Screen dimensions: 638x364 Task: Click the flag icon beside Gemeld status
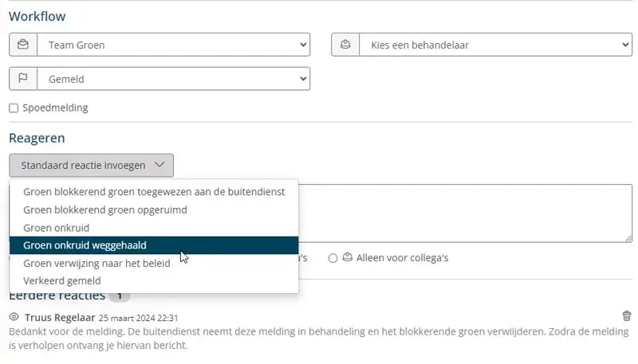pyautogui.click(x=22, y=79)
